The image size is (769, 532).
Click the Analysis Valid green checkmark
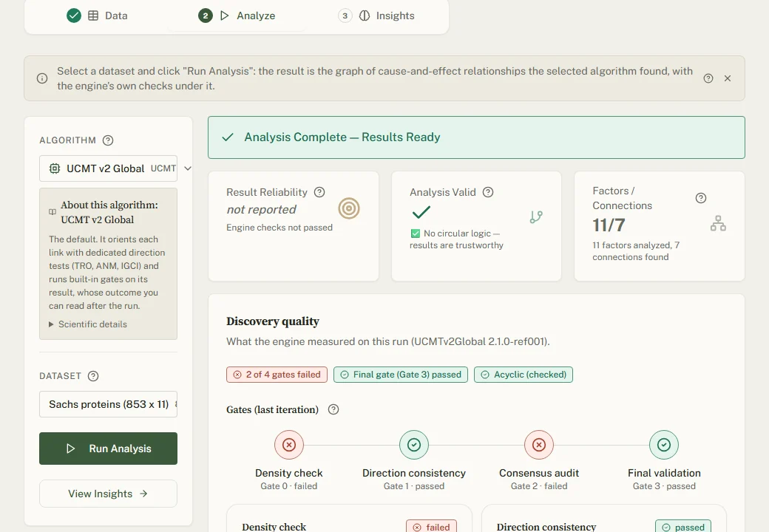421,212
